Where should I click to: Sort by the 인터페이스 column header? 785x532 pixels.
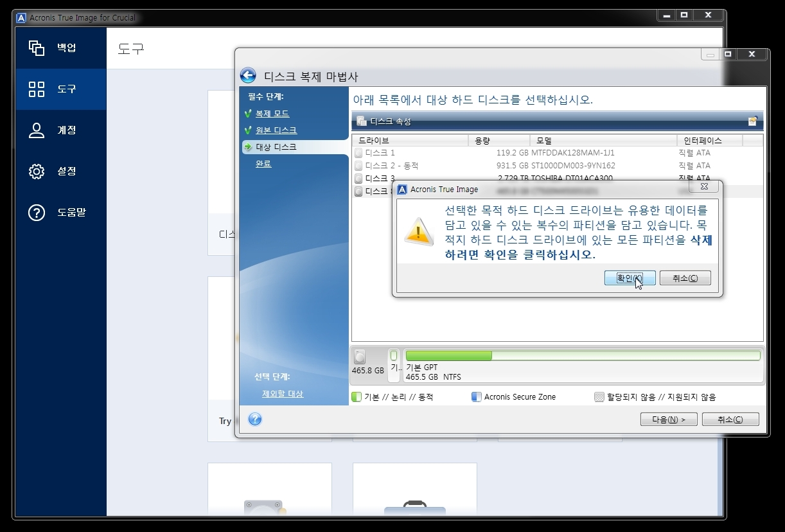pyautogui.click(x=709, y=140)
